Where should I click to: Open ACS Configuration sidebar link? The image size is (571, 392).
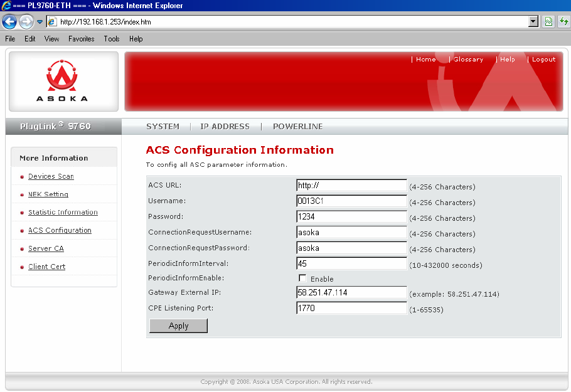coord(60,230)
